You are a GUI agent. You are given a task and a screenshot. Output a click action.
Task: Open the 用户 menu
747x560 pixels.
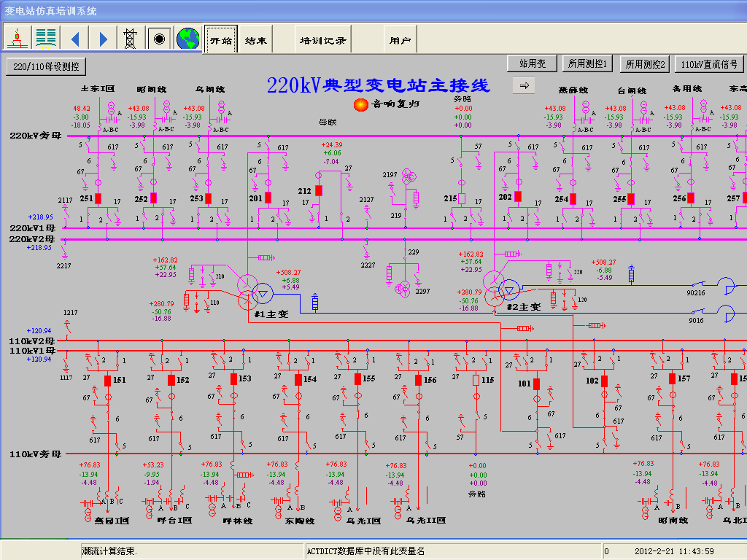400,41
